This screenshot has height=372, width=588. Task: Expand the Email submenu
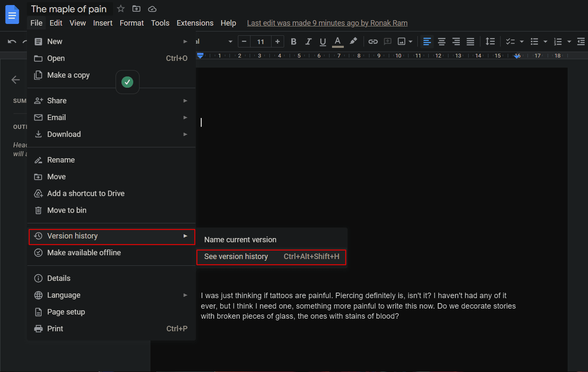[111, 118]
